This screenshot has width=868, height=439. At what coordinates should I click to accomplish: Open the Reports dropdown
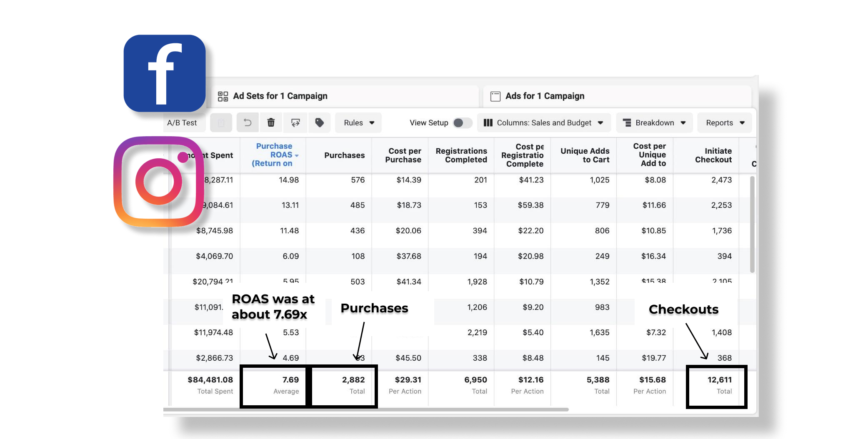point(725,122)
